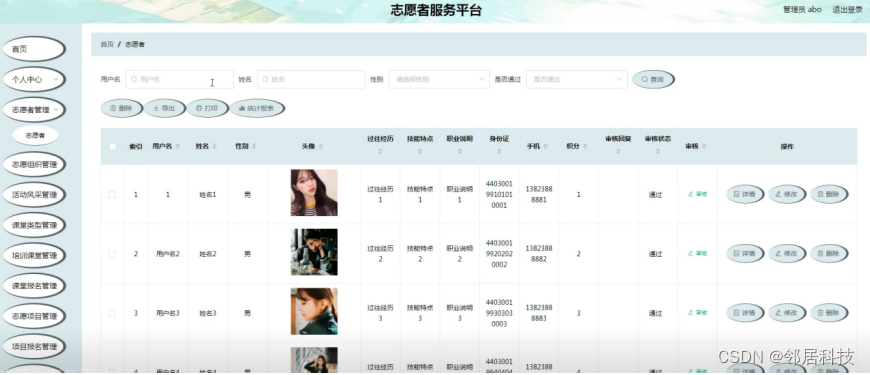This screenshot has height=375, width=870.
Task: Open 志愿项目管理 in the sidebar
Action: click(x=33, y=316)
